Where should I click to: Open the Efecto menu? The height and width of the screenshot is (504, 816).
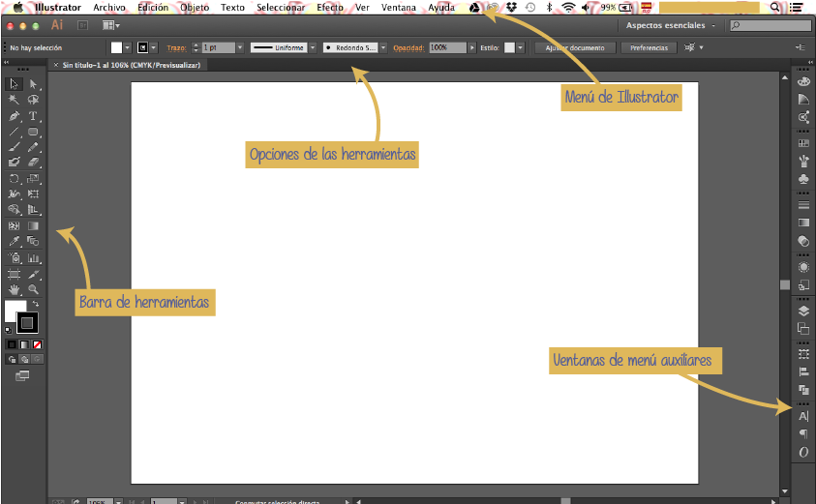point(330,8)
